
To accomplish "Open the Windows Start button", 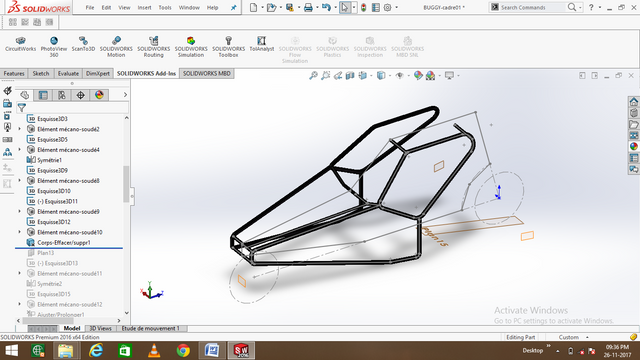I will coord(11,351).
